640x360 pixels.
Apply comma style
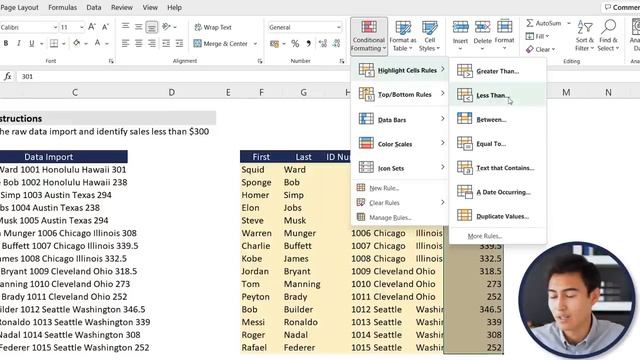[309, 43]
